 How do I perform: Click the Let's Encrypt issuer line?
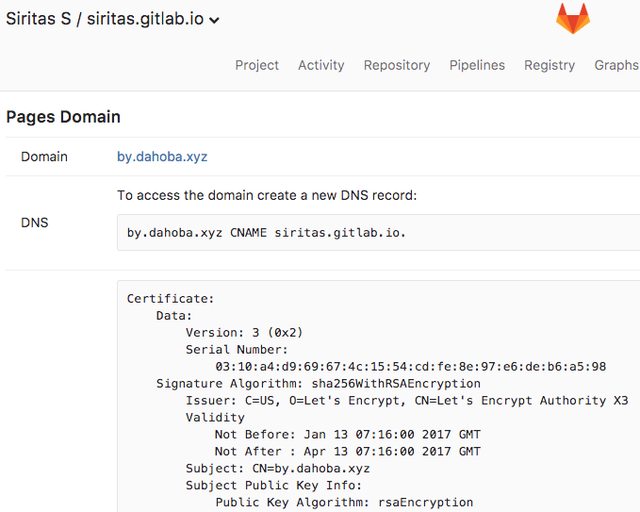coord(406,400)
